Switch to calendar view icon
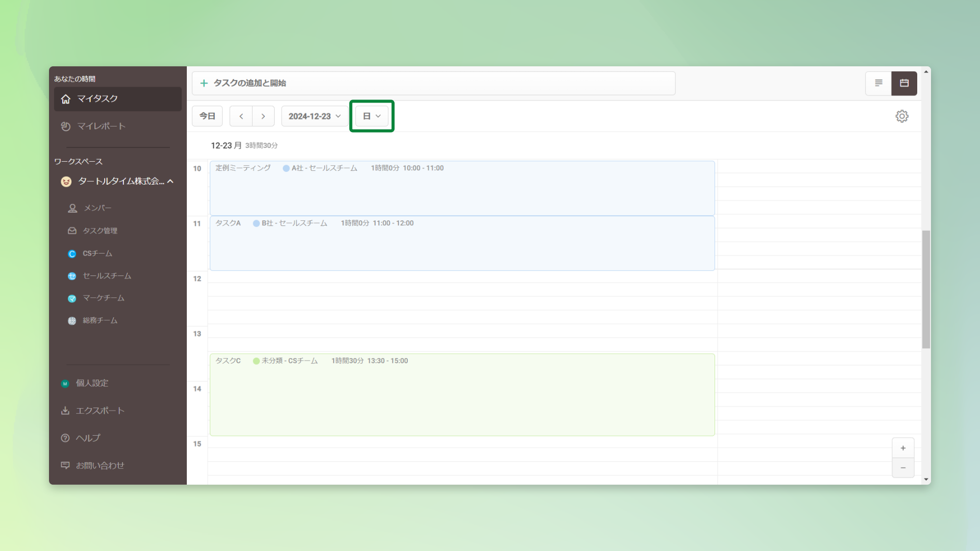 coord(904,83)
